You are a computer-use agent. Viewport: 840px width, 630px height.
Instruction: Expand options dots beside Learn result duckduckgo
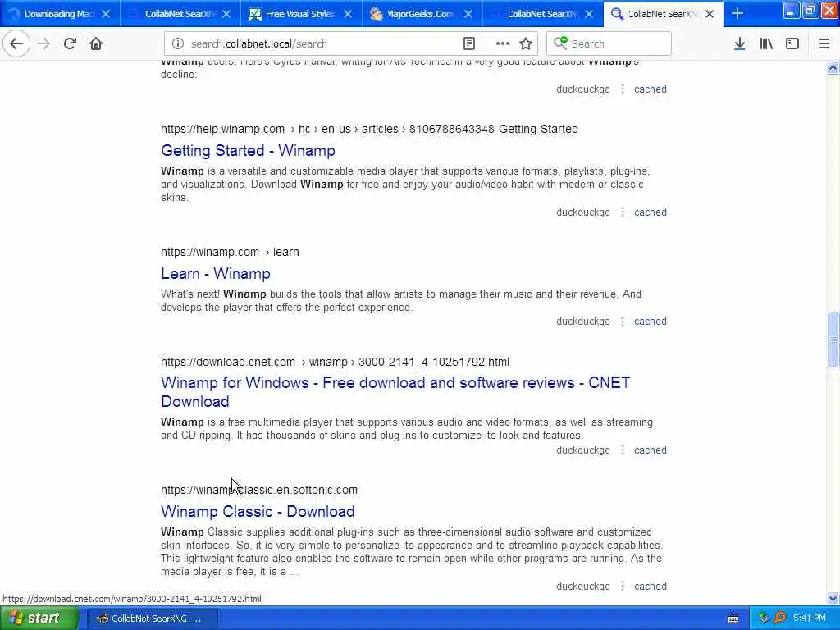click(623, 322)
